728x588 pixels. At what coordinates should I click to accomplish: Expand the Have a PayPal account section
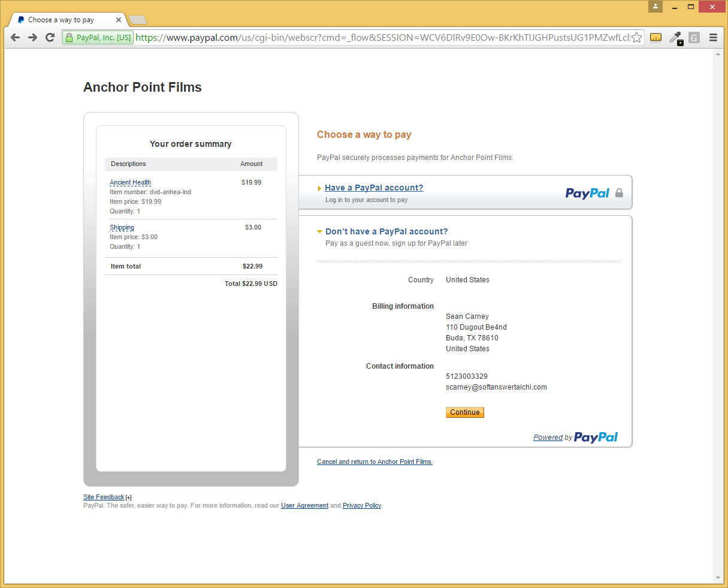point(374,188)
